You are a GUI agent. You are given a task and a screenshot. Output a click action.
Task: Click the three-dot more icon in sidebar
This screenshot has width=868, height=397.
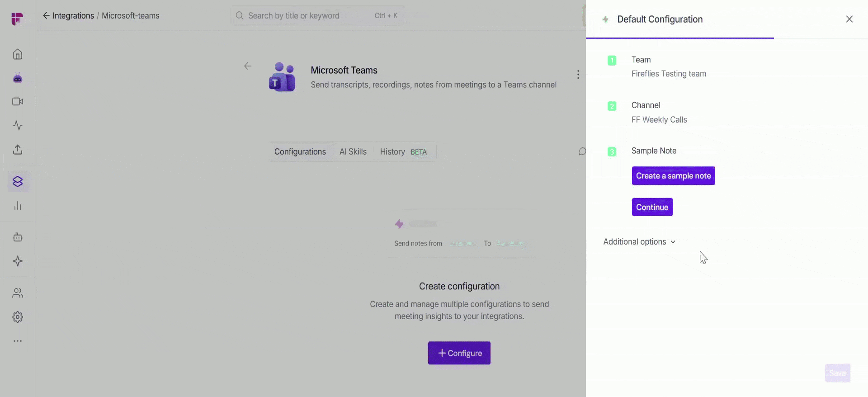18,341
